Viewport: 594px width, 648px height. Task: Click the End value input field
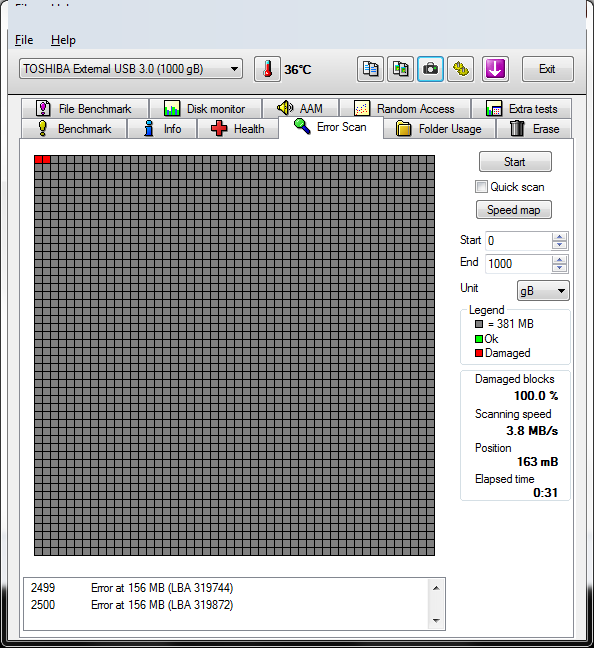(x=518, y=264)
